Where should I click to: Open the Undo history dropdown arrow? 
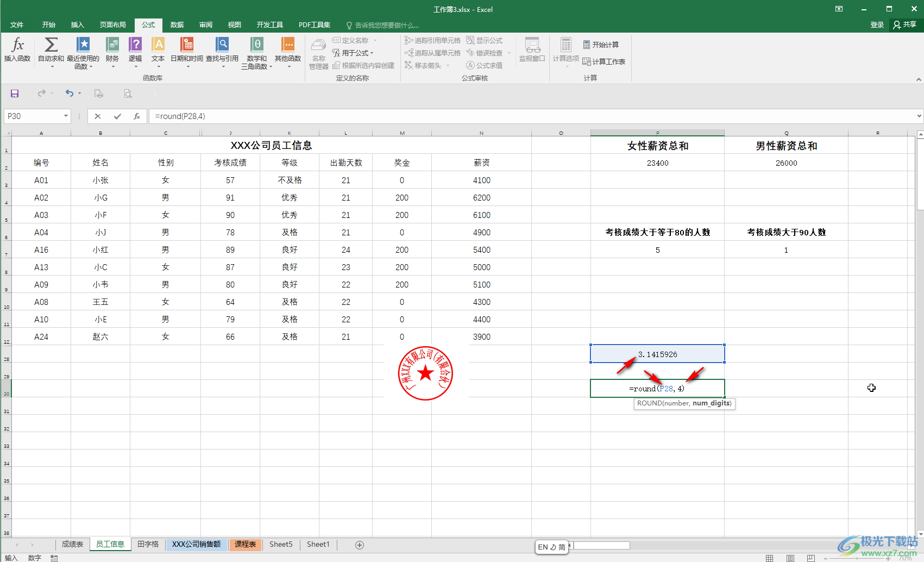pos(79,93)
